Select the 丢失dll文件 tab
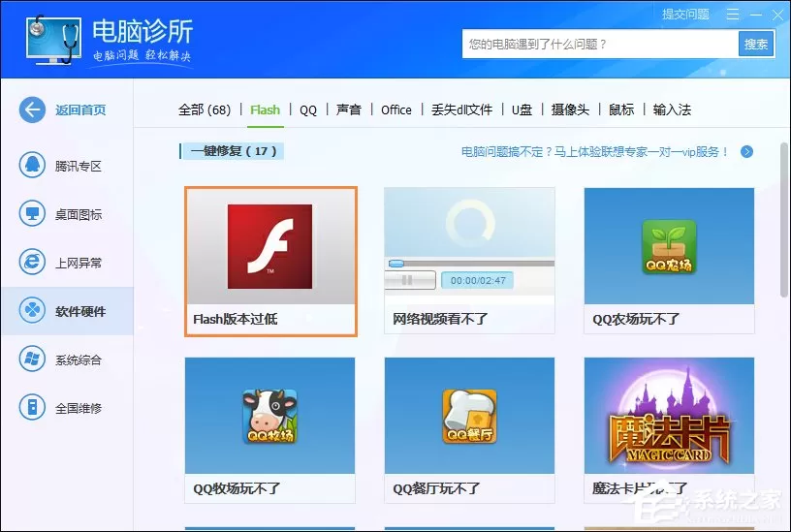This screenshot has height=532, width=791. (462, 110)
